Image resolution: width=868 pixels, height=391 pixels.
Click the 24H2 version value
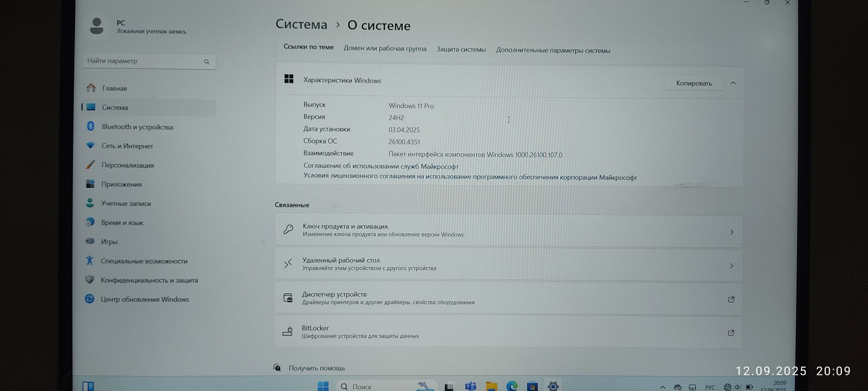396,118
